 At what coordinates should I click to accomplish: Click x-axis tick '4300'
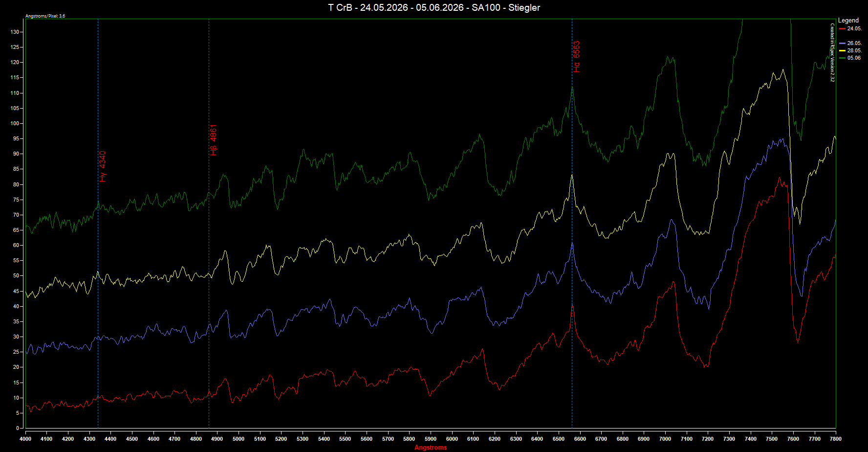[x=89, y=439]
